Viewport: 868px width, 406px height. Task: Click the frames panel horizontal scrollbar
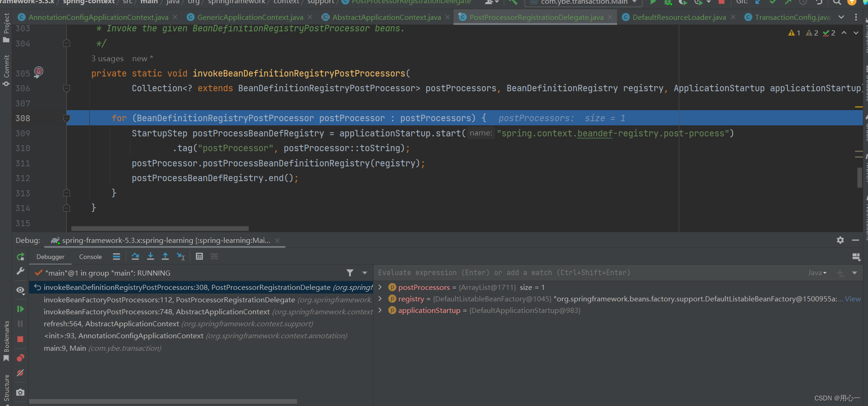[163, 401]
